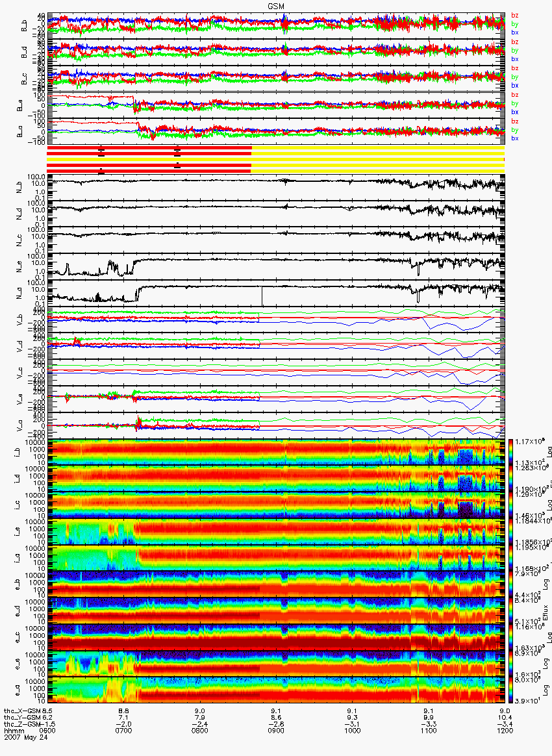
Task: Click the bz legend entry of the B_d panel
Action: click(515, 42)
